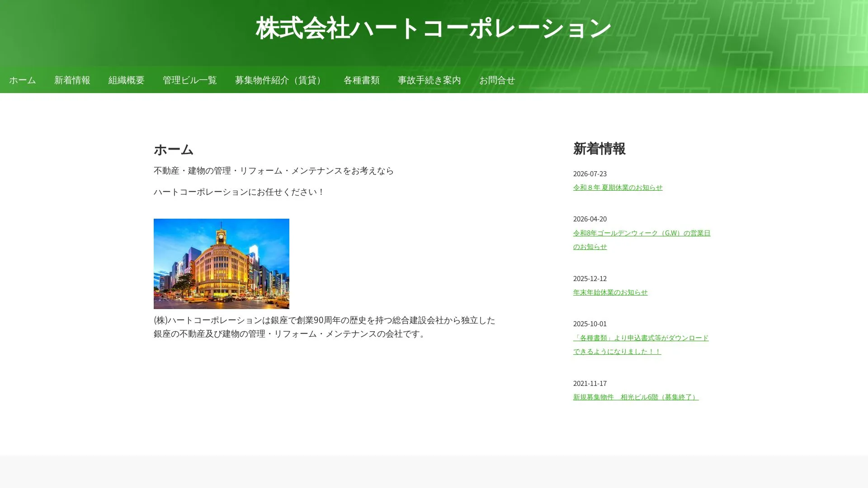Click the date 2026-07-23

590,174
